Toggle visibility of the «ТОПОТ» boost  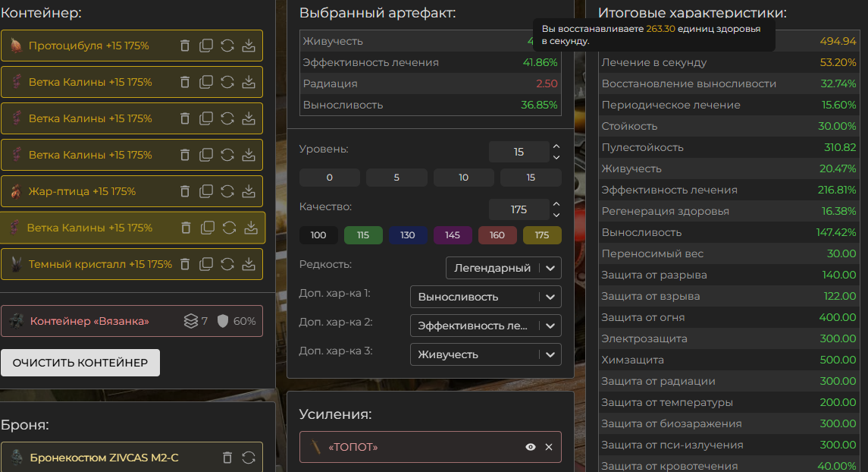(531, 447)
